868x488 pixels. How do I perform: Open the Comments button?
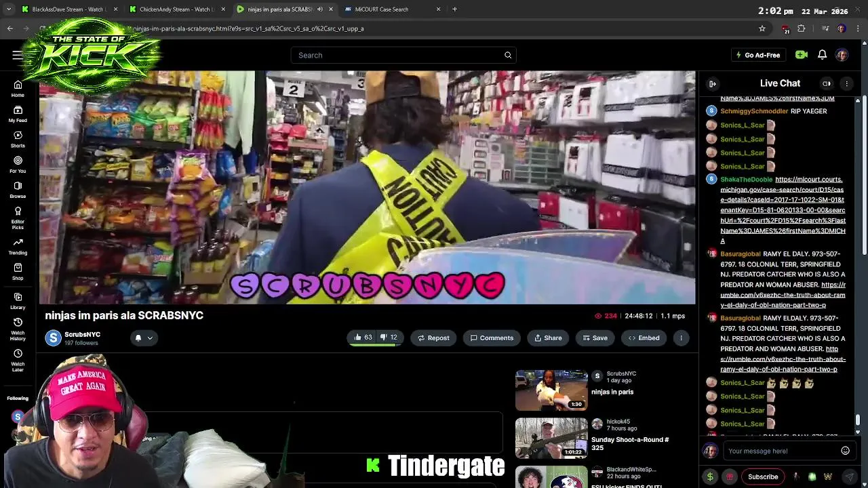pyautogui.click(x=492, y=338)
